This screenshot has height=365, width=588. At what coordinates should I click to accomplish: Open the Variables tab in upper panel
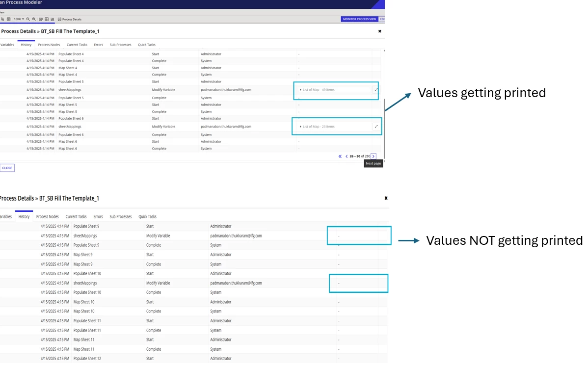(x=7, y=45)
